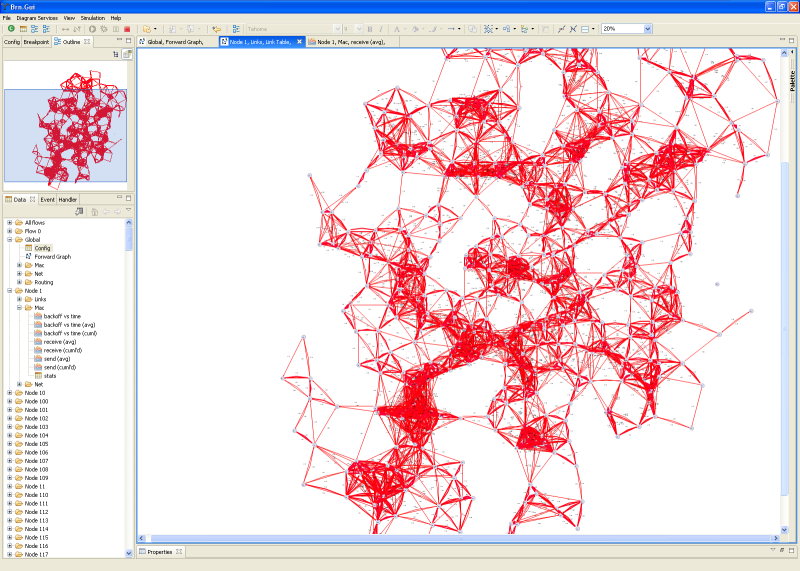Open the zoom percentage dropdown

(647, 29)
